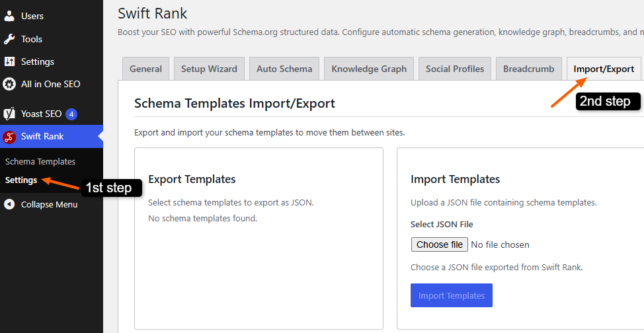Switch to the Breadcrumb tab
Screen dimensions: 644x333
click(528, 69)
